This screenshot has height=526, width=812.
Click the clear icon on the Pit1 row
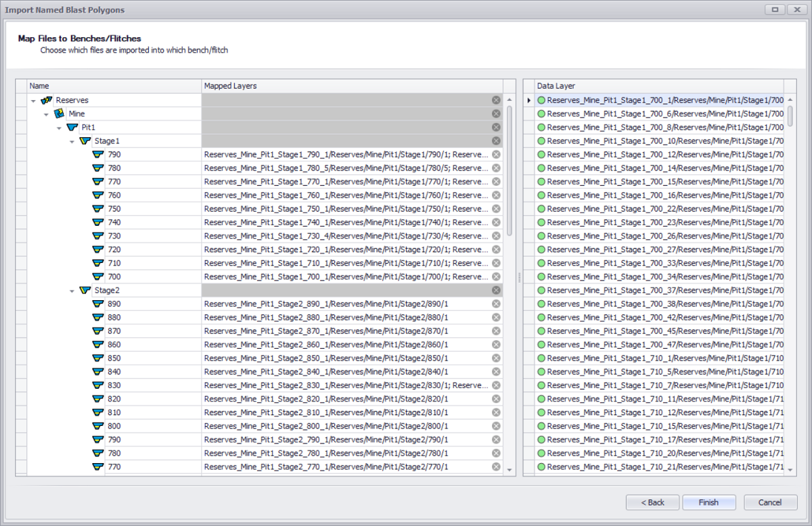(496, 127)
